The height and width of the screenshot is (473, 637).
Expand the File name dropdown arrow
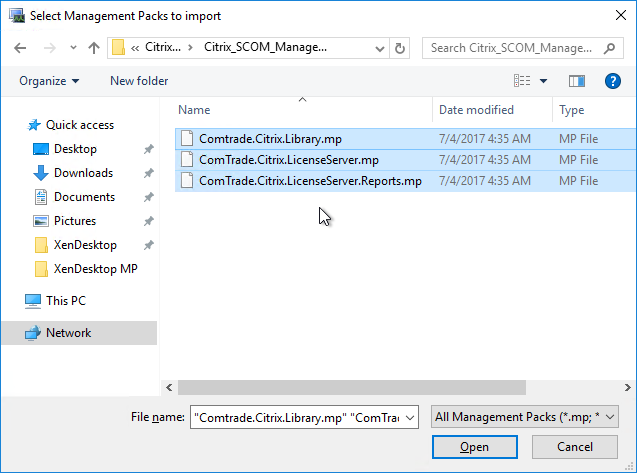coord(410,418)
